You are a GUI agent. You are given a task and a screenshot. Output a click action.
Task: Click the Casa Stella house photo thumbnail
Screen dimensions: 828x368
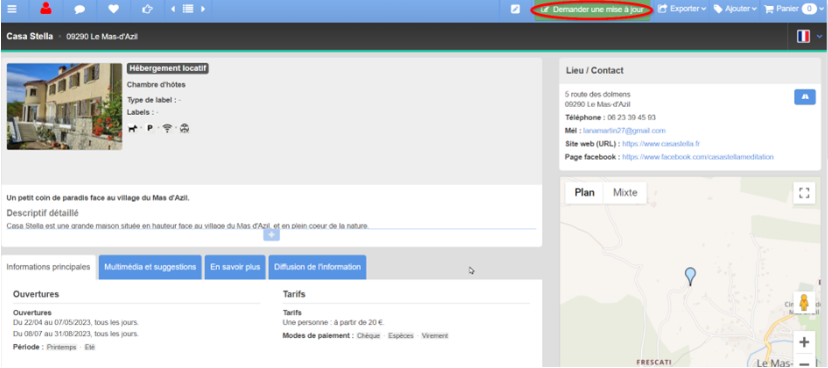click(x=64, y=107)
